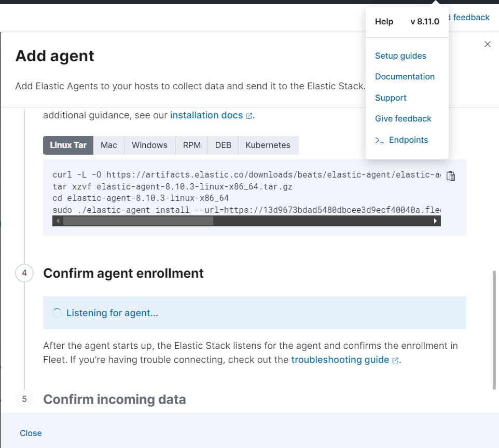This screenshot has width=499, height=448.
Task: Open the Windows instructions tab
Action: [x=149, y=145]
